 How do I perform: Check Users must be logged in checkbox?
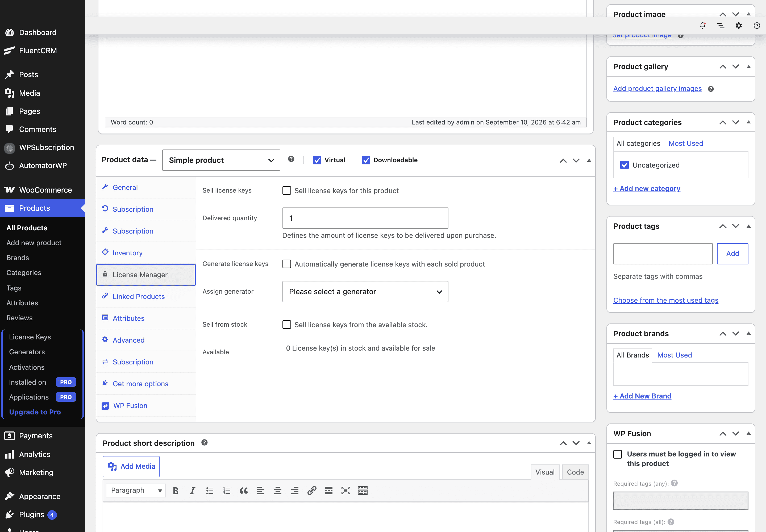pos(617,454)
